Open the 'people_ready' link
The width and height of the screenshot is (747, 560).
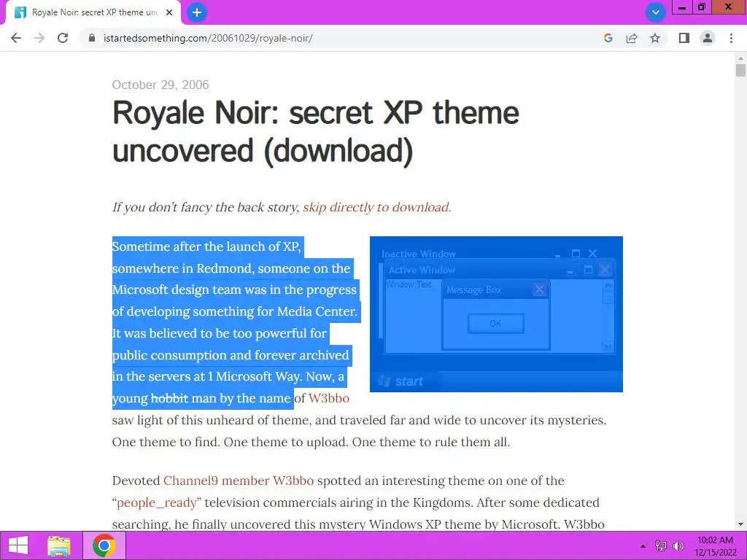[156, 503]
